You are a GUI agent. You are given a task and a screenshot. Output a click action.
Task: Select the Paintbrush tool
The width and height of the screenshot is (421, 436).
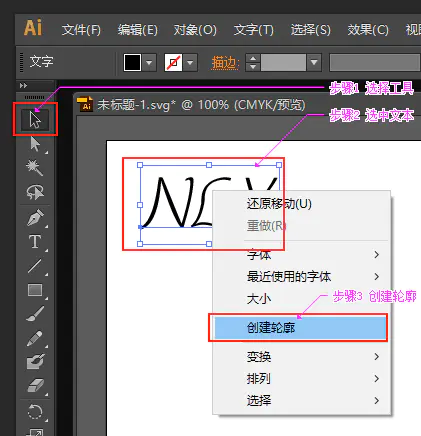[x=35, y=314]
